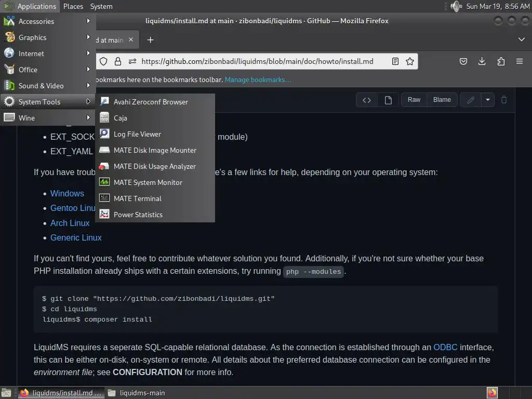Expand the Accessories submenu
This screenshot has width=532, height=399.
click(48, 21)
